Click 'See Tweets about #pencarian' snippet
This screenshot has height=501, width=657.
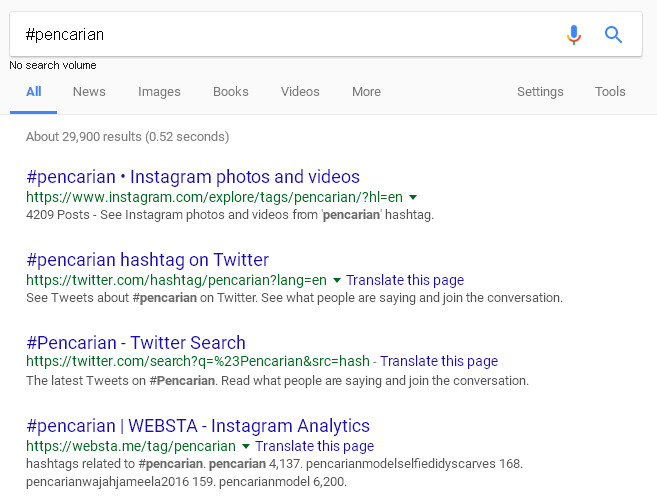pyautogui.click(x=294, y=298)
